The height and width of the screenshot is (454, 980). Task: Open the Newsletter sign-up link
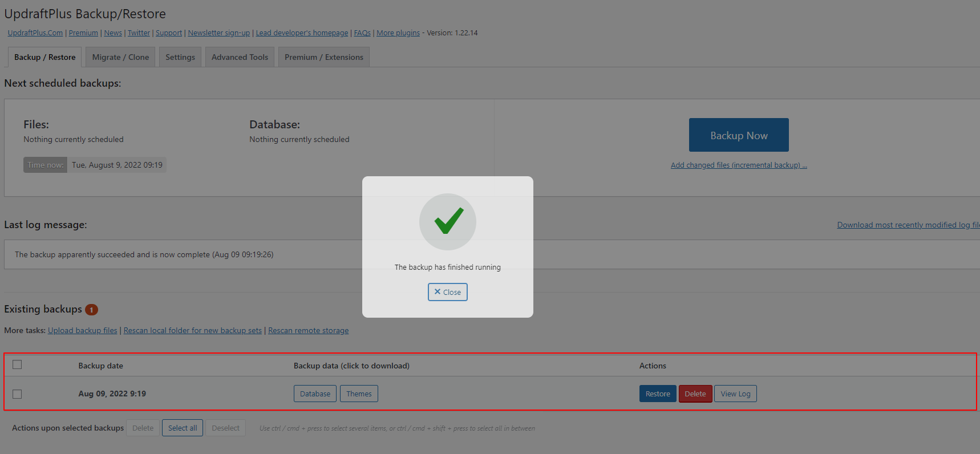click(x=219, y=33)
